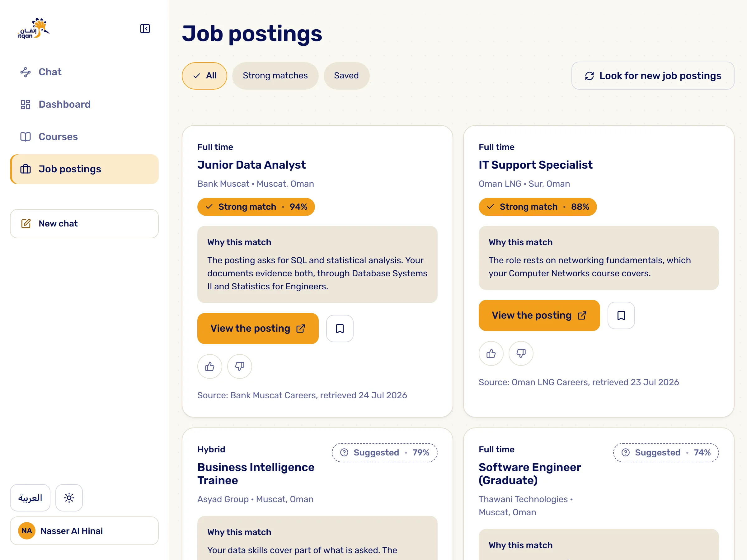Click the Courses book icon
The image size is (747, 560).
pyautogui.click(x=25, y=137)
